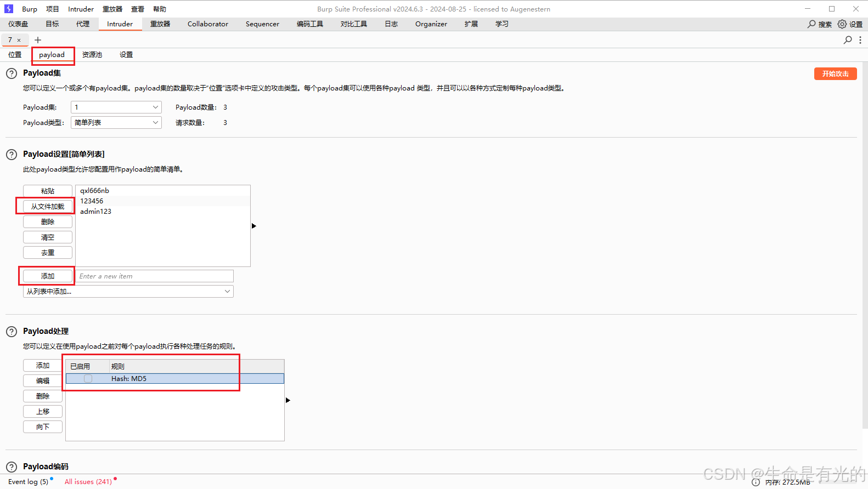Open Event log (5) in status bar

(29, 482)
